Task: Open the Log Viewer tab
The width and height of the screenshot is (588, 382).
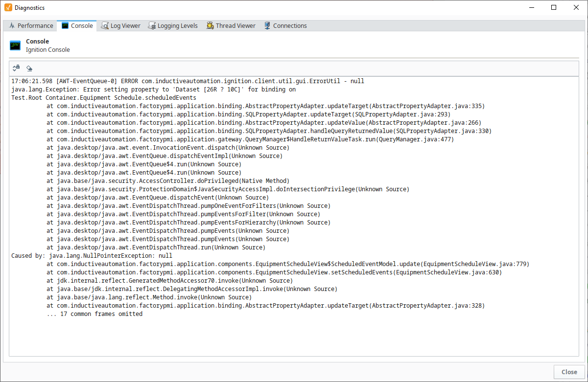Action: (120, 25)
